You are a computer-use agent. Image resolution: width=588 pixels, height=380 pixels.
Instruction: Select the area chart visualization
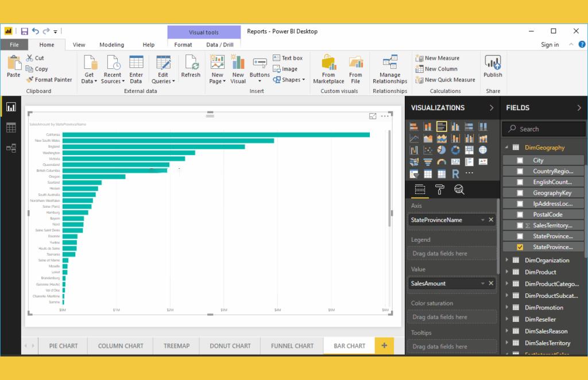click(x=427, y=139)
